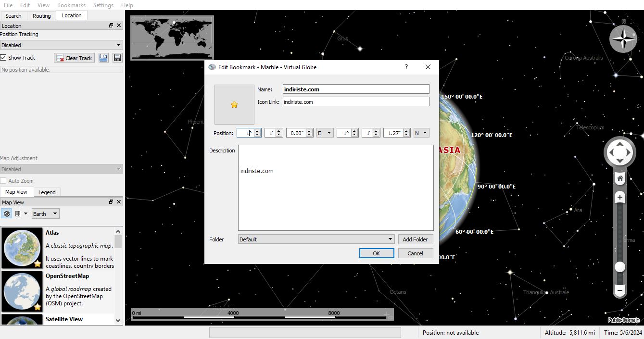The image size is (644, 339).
Task: Open the View menu
Action: pos(43,5)
